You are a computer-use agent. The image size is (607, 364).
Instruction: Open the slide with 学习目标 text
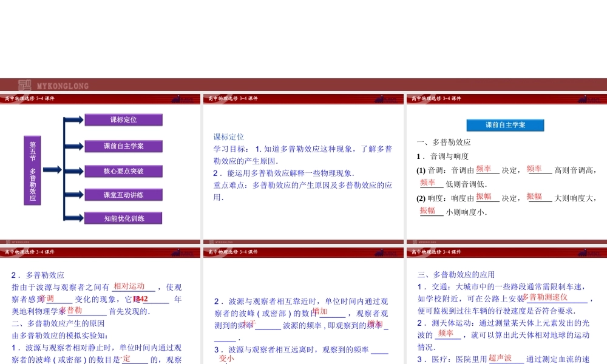[303, 167]
